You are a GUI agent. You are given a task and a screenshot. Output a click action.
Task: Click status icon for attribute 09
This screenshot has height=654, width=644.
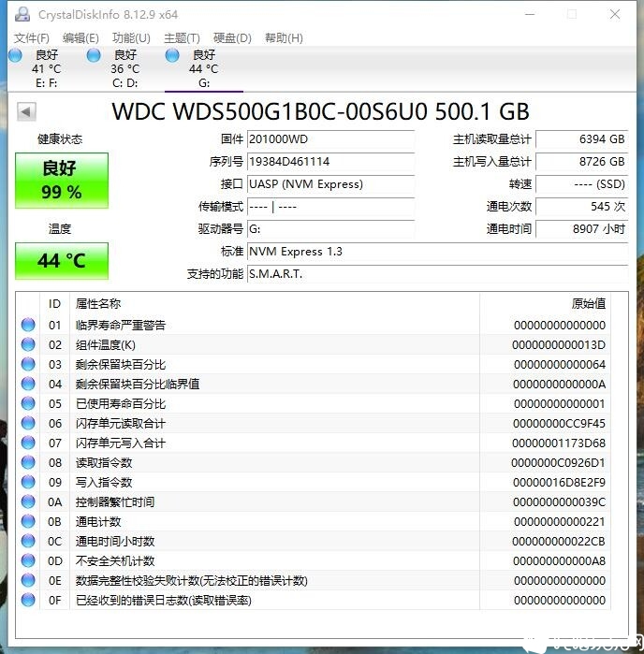point(28,482)
